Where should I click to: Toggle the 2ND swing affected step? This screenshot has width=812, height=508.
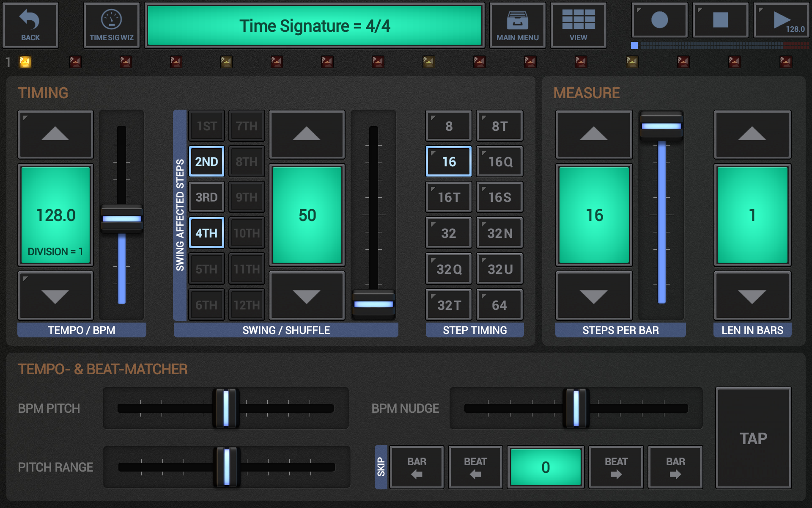coord(206,161)
